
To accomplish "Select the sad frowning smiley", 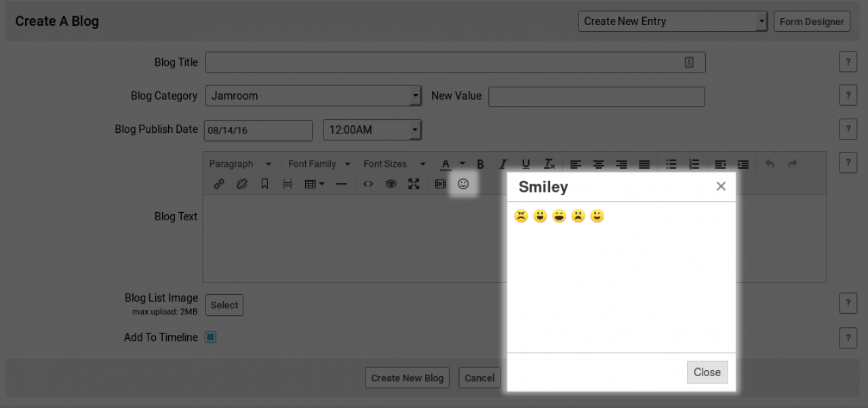I will click(578, 216).
